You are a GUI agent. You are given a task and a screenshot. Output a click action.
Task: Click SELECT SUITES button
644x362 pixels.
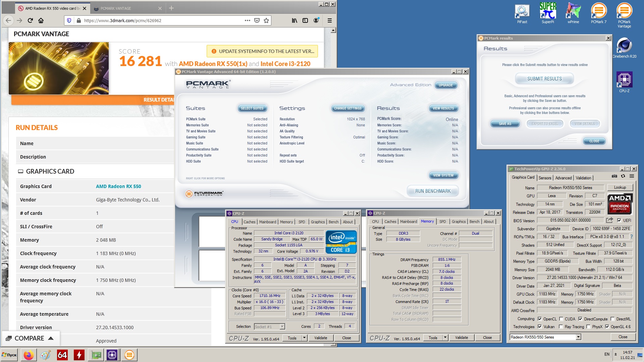click(252, 108)
